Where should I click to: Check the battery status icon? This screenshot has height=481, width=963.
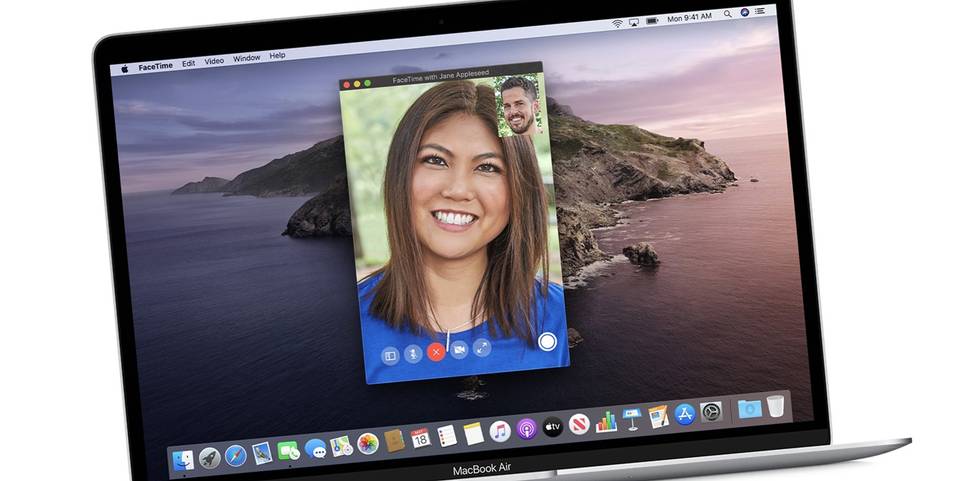[652, 20]
